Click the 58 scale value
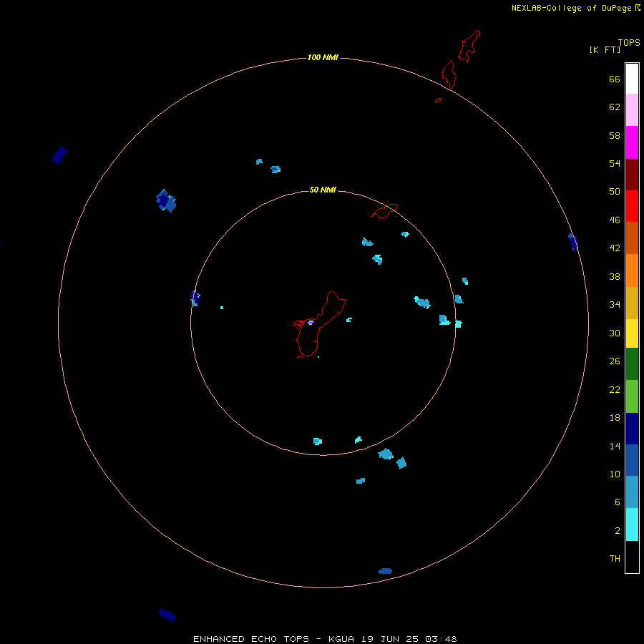Screen dimensions: 644x644 pos(615,135)
